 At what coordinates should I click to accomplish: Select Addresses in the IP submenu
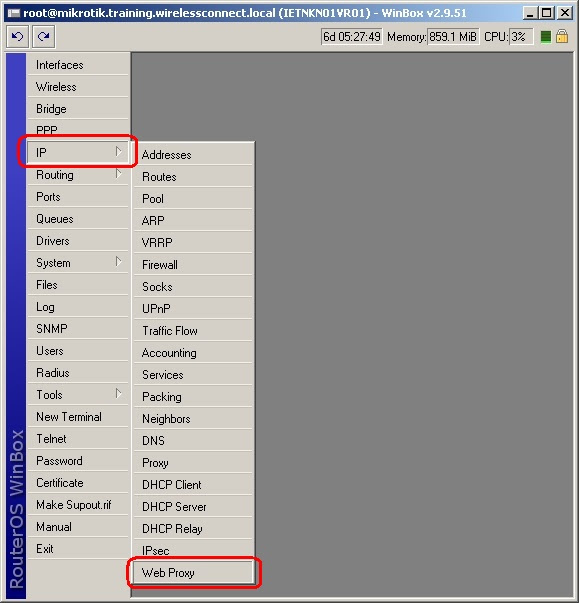193,155
